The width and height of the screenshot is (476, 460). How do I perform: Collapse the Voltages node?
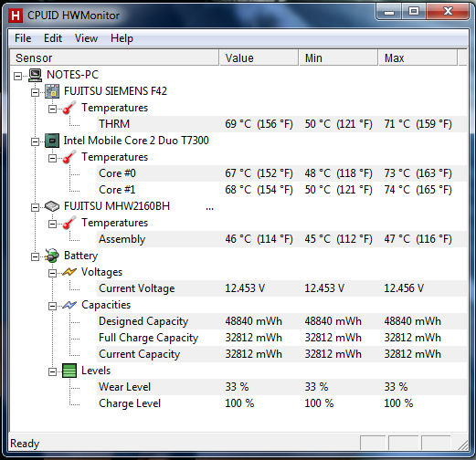(x=52, y=273)
